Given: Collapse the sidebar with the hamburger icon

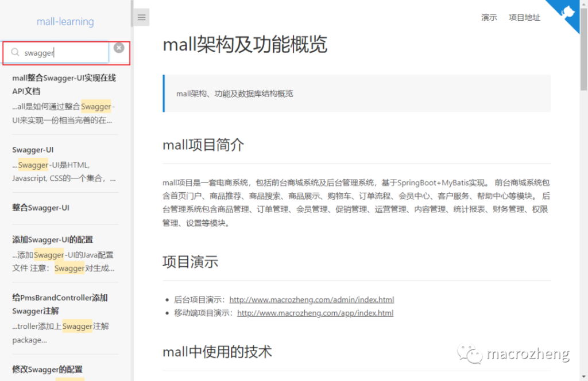Looking at the screenshot, I should coord(141,17).
